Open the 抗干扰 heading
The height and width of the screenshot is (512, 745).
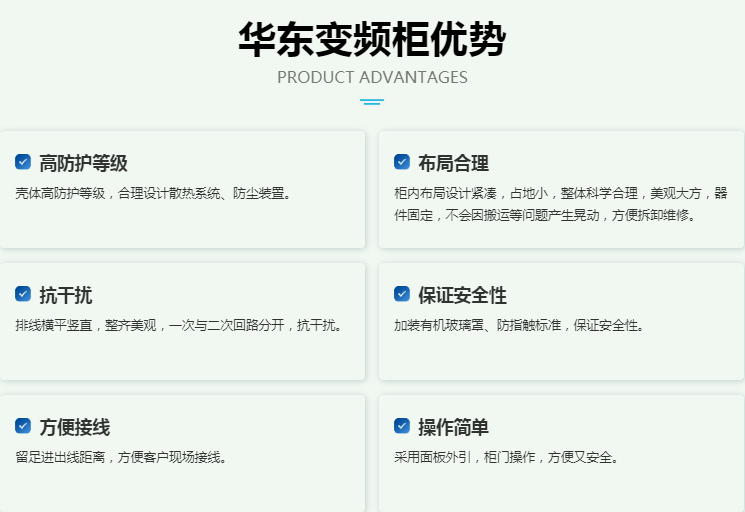point(66,295)
